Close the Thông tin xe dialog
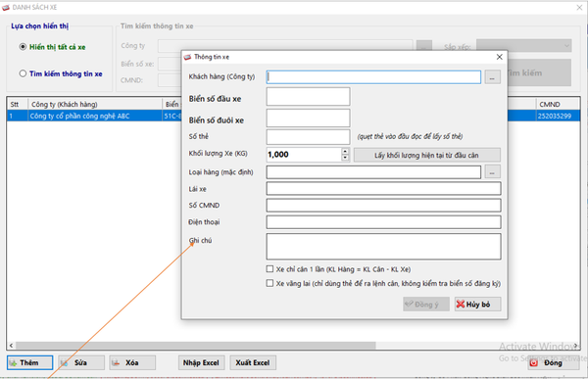The image size is (588, 379). [499, 57]
